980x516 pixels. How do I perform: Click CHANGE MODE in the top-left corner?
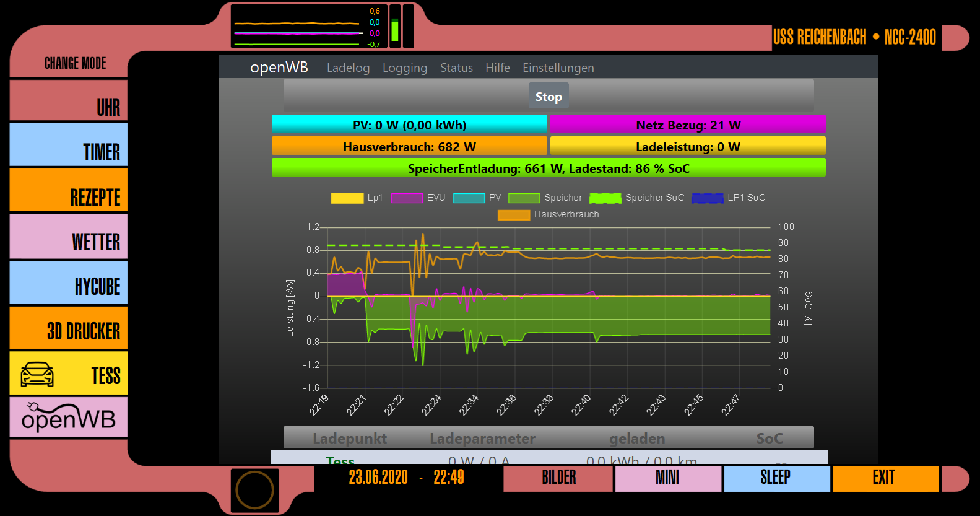click(x=75, y=63)
